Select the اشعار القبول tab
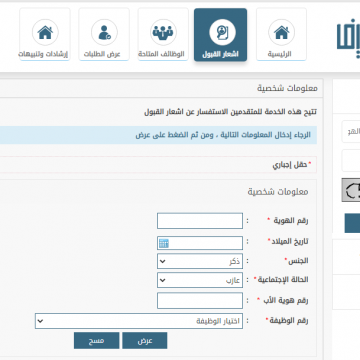The image size is (360, 360). click(x=220, y=35)
